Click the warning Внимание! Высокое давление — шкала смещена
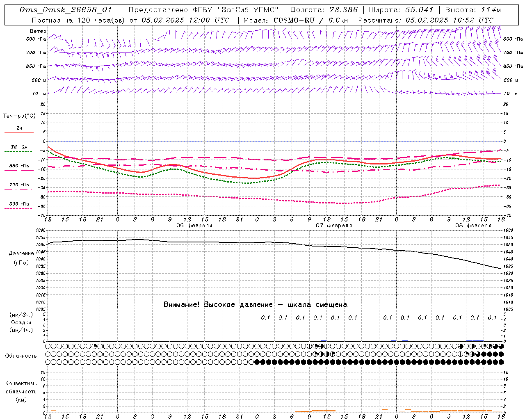525x420 pixels. tap(256, 304)
